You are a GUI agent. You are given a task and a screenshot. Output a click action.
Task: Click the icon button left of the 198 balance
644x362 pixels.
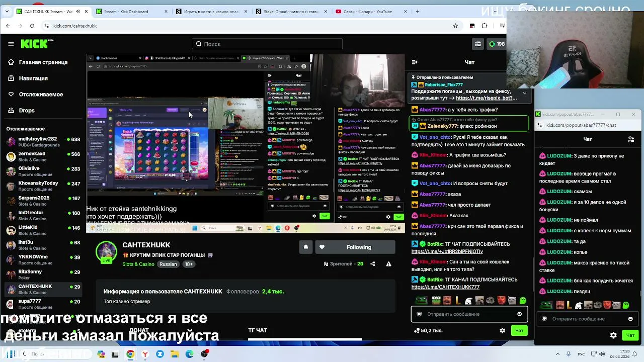[478, 44]
